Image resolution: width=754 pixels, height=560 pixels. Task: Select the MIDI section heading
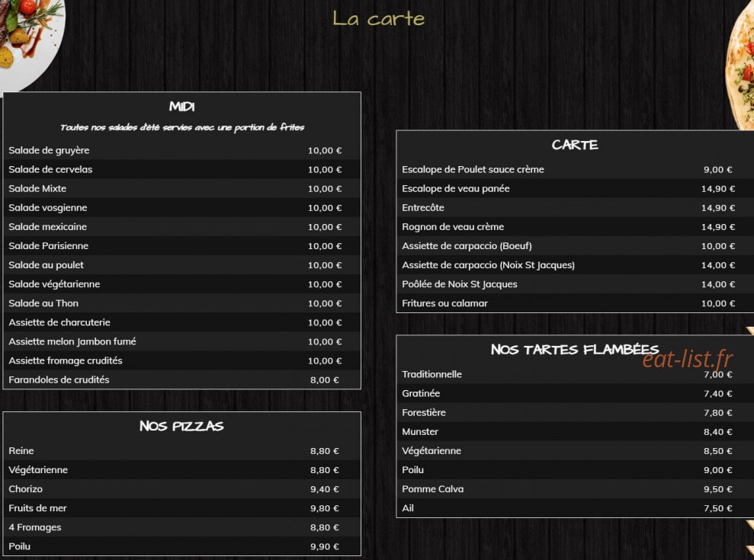click(x=181, y=107)
